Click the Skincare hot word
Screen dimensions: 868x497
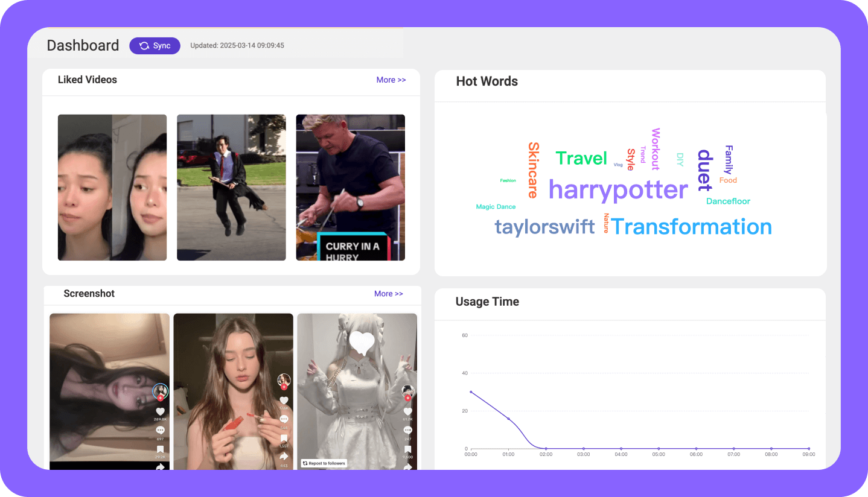533,170
